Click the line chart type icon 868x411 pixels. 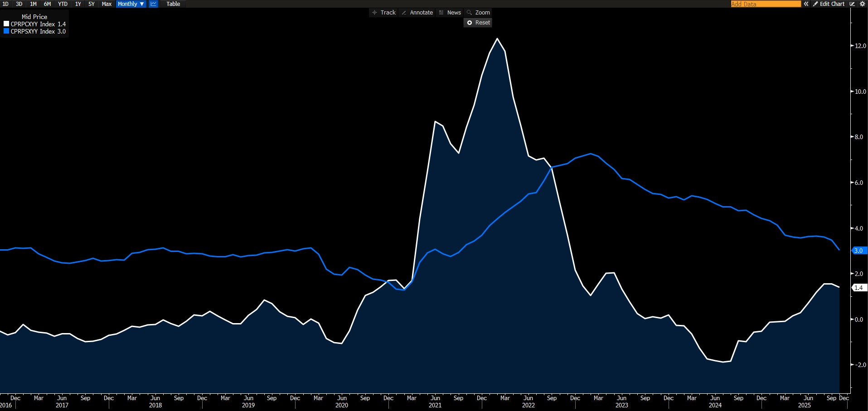pyautogui.click(x=154, y=4)
